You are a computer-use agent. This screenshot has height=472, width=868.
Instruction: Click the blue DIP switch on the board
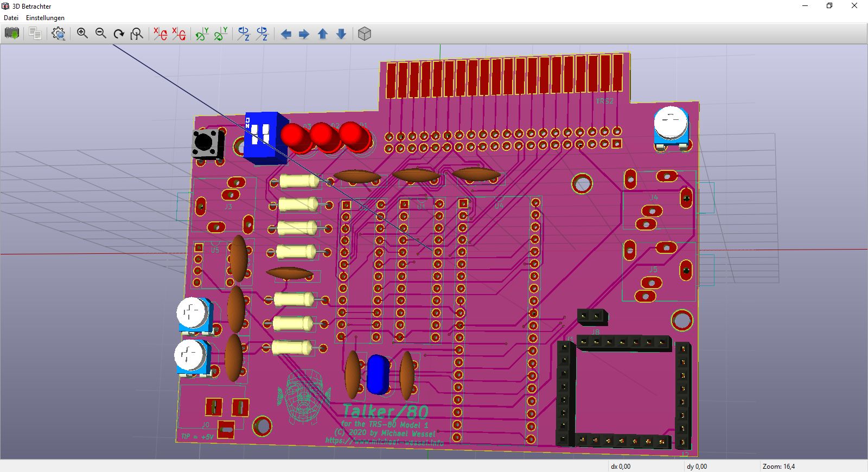tap(265, 137)
